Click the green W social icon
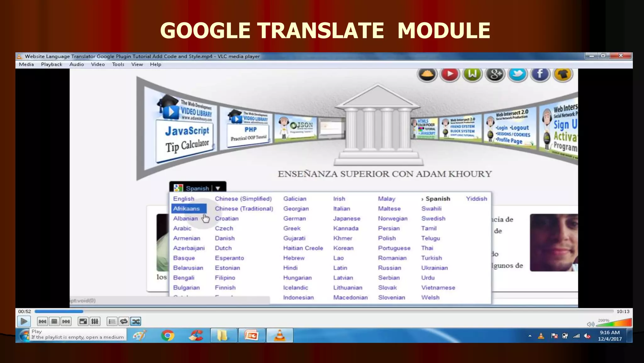This screenshot has height=363, width=644. [x=472, y=74]
